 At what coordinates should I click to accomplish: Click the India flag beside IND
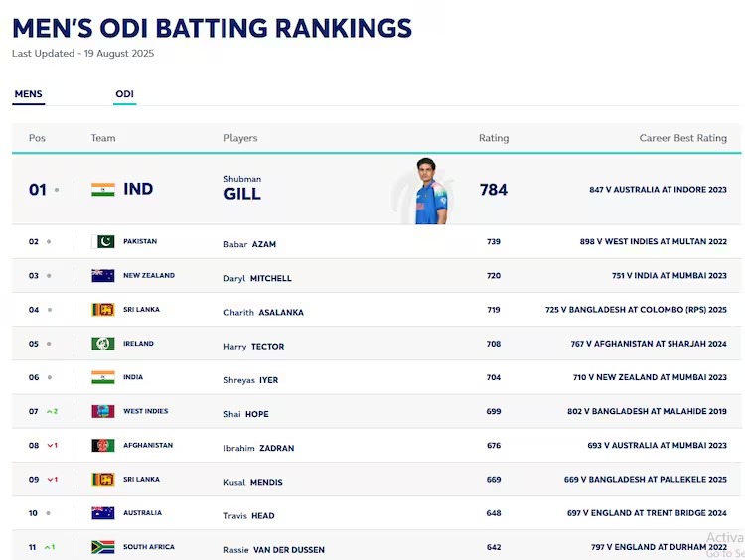(x=103, y=190)
